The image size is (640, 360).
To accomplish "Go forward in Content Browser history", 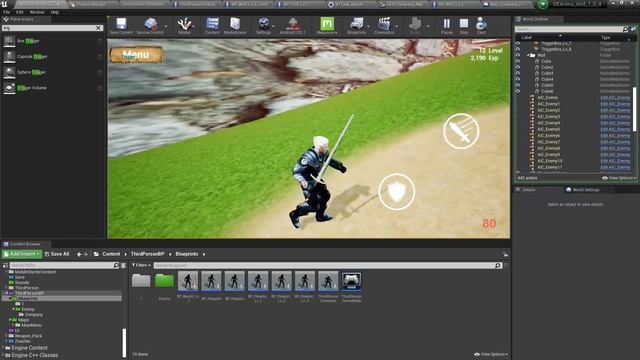I will tap(86, 254).
